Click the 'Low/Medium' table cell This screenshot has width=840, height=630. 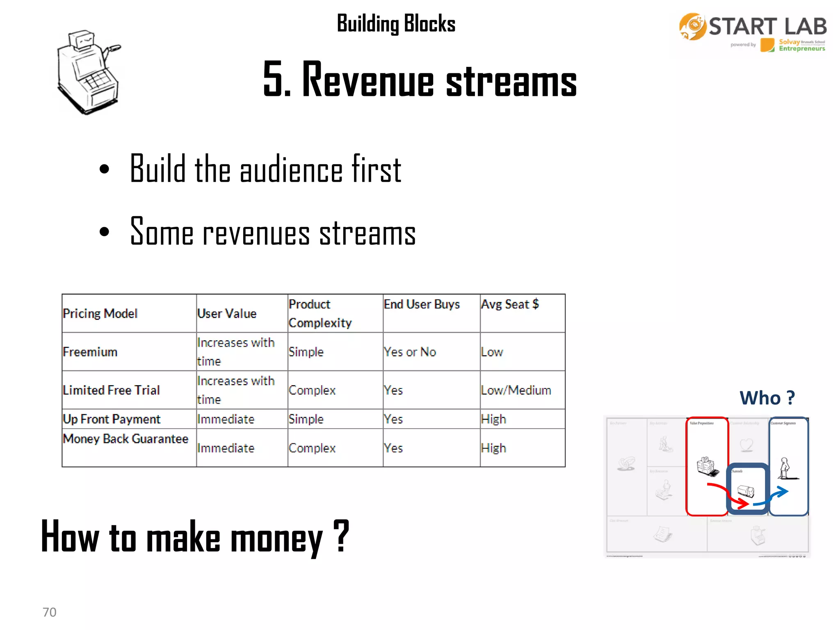pyautogui.click(x=523, y=390)
